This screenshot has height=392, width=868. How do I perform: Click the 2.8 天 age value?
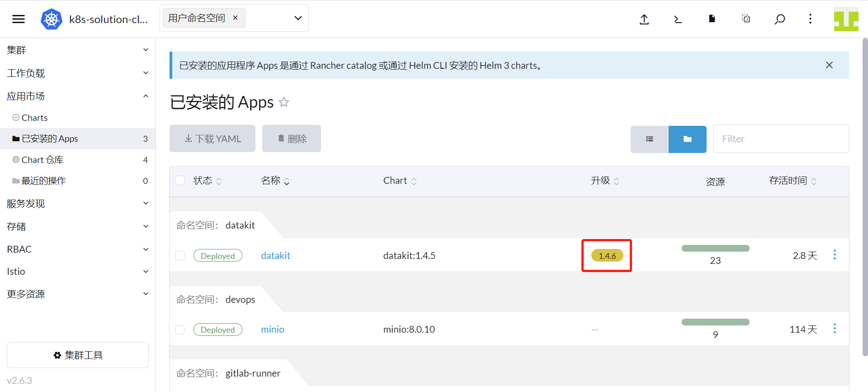(805, 256)
